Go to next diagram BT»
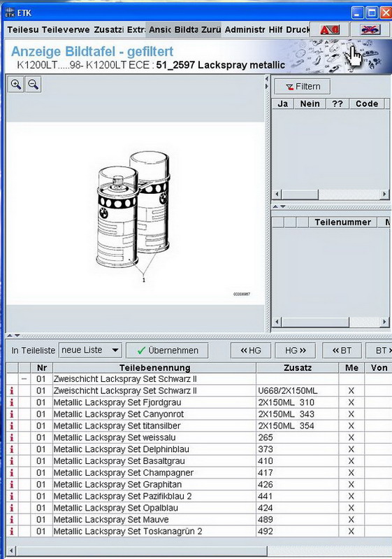Image resolution: width=392 pixels, height=559 pixels. [379, 351]
